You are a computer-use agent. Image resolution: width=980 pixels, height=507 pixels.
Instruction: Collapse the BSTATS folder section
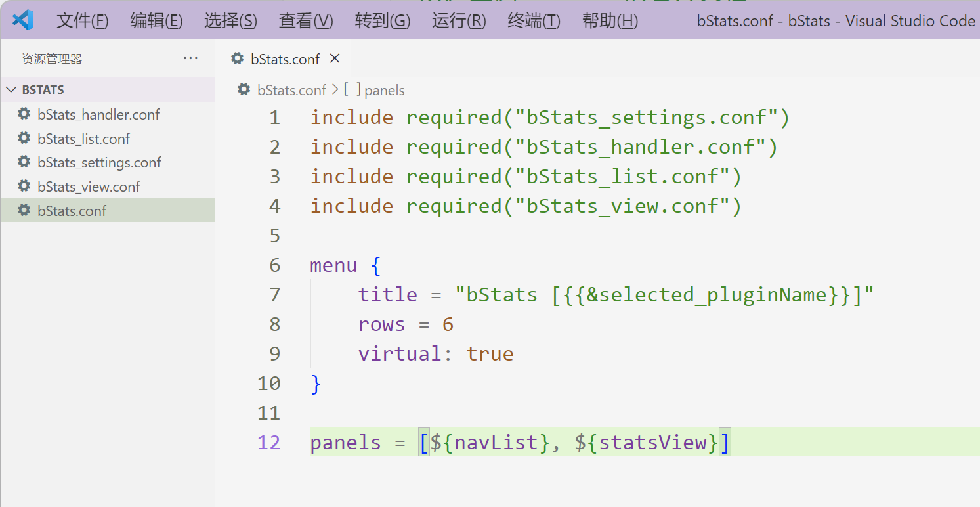[11, 90]
